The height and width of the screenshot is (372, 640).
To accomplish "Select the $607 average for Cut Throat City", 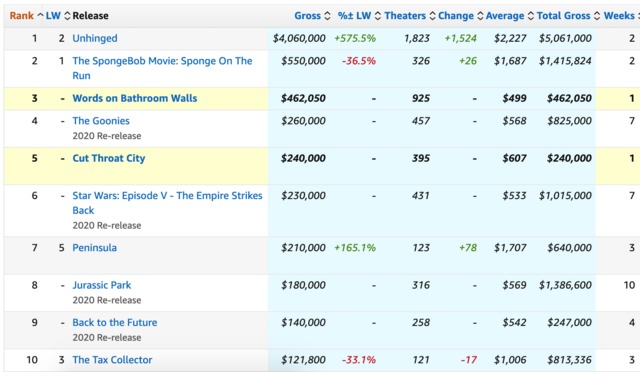I will pyautogui.click(x=514, y=158).
